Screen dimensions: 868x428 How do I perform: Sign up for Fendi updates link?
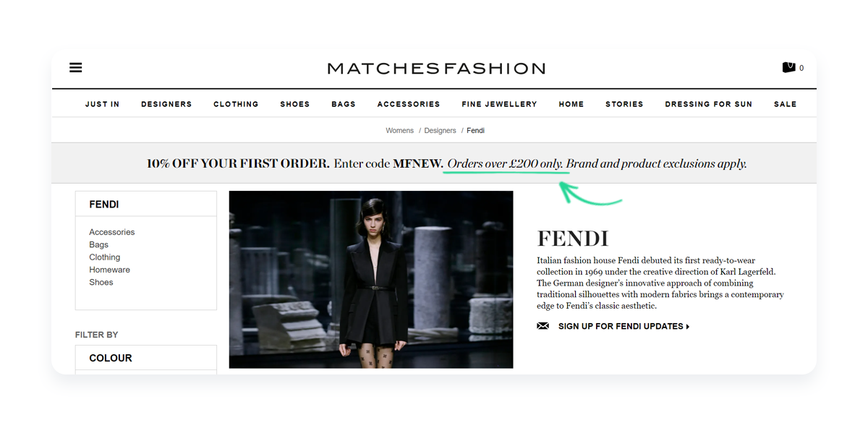(x=621, y=327)
